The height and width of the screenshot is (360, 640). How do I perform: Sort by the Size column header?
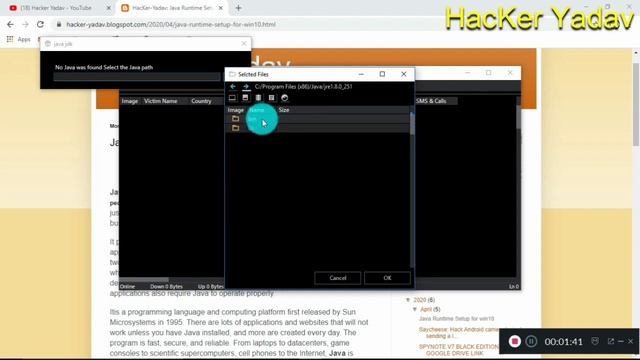(x=284, y=110)
